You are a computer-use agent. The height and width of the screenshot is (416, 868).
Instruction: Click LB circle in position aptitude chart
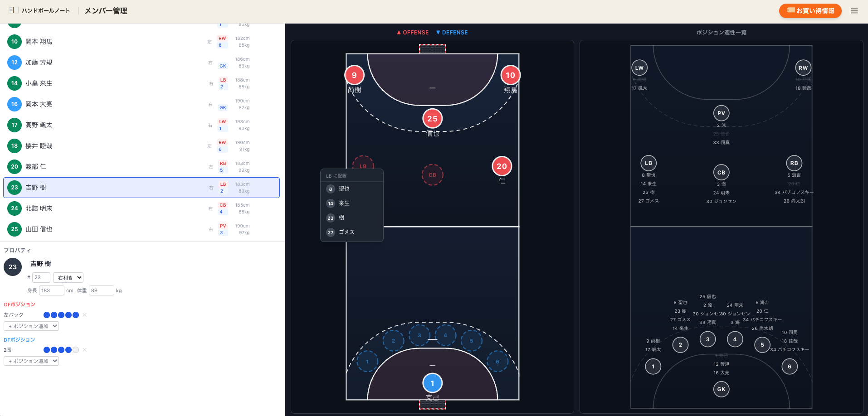pos(649,163)
